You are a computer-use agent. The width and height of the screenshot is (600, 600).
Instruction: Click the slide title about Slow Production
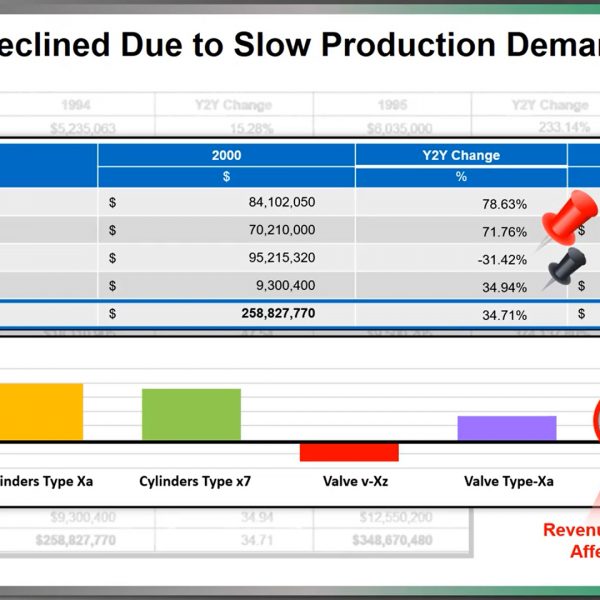tap(300, 45)
